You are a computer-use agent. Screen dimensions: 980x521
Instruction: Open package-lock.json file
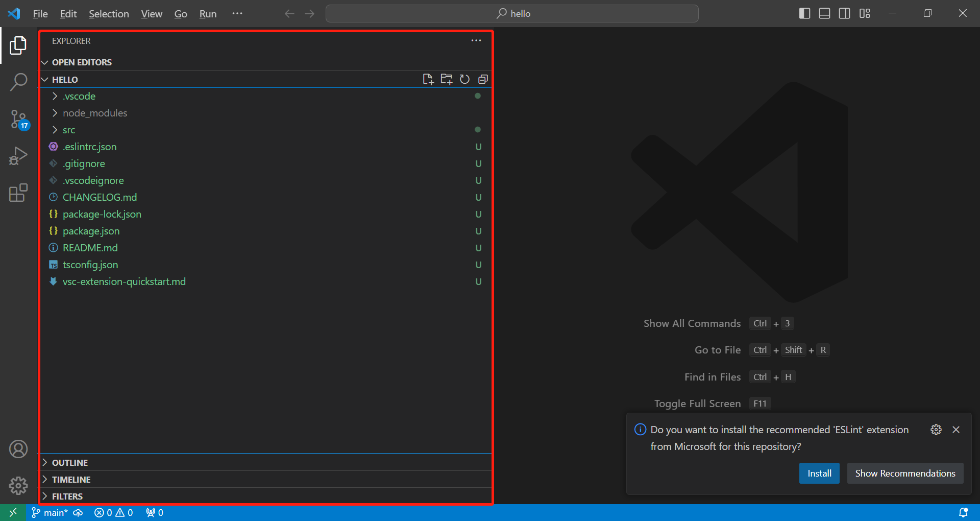265,214
